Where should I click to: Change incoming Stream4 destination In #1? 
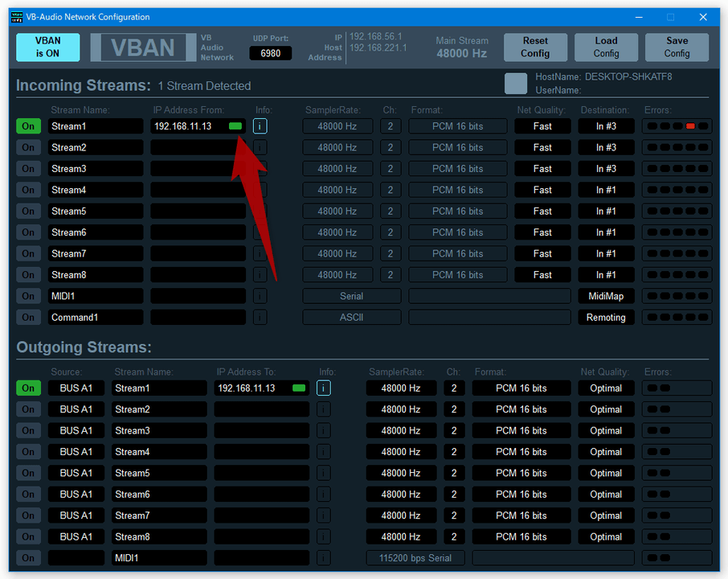click(x=606, y=190)
